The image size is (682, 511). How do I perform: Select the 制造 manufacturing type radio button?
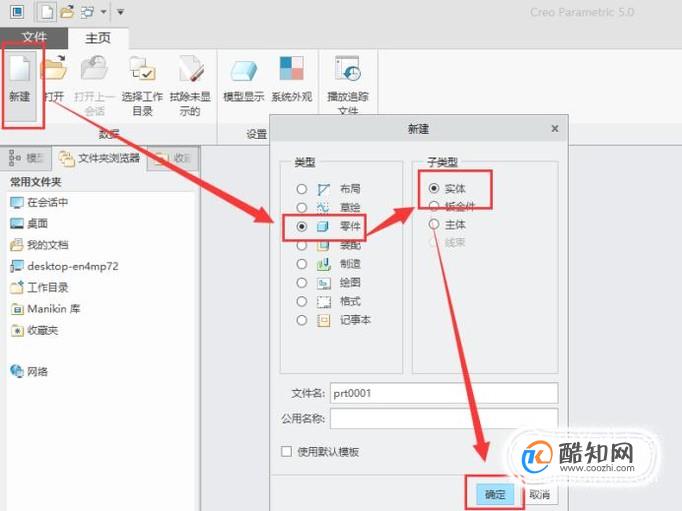click(x=301, y=264)
